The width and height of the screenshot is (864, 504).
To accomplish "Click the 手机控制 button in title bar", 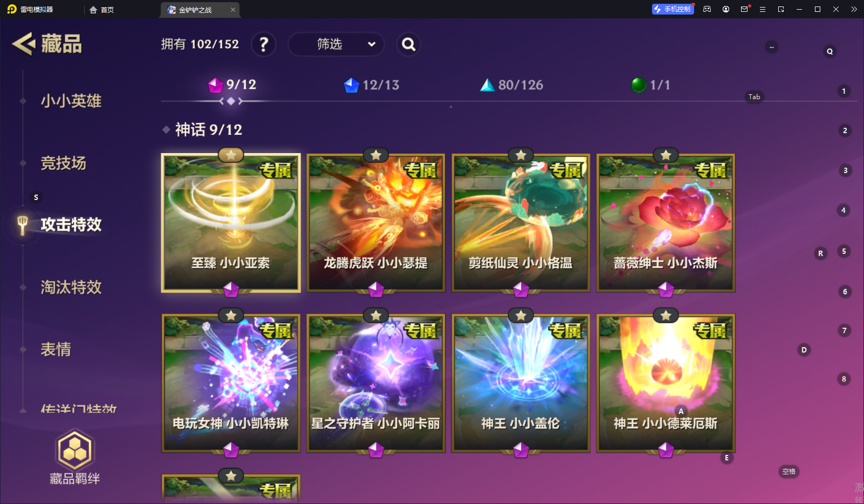I will (673, 9).
